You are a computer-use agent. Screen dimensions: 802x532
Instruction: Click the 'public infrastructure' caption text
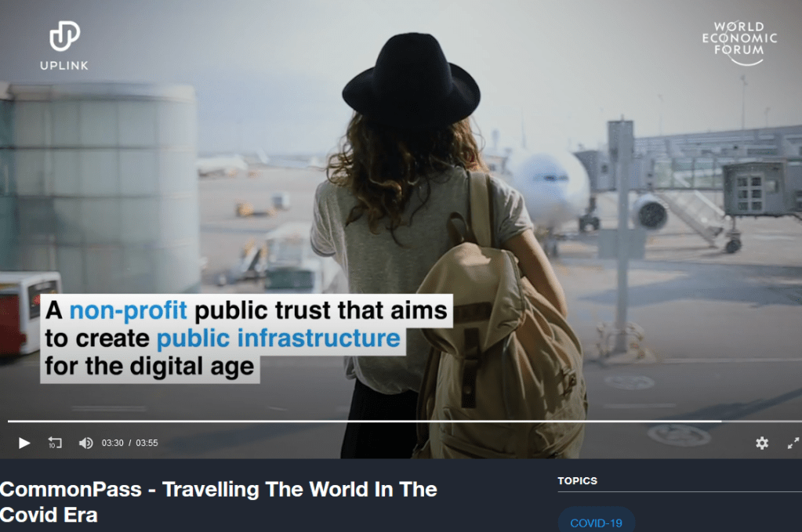tap(278, 338)
